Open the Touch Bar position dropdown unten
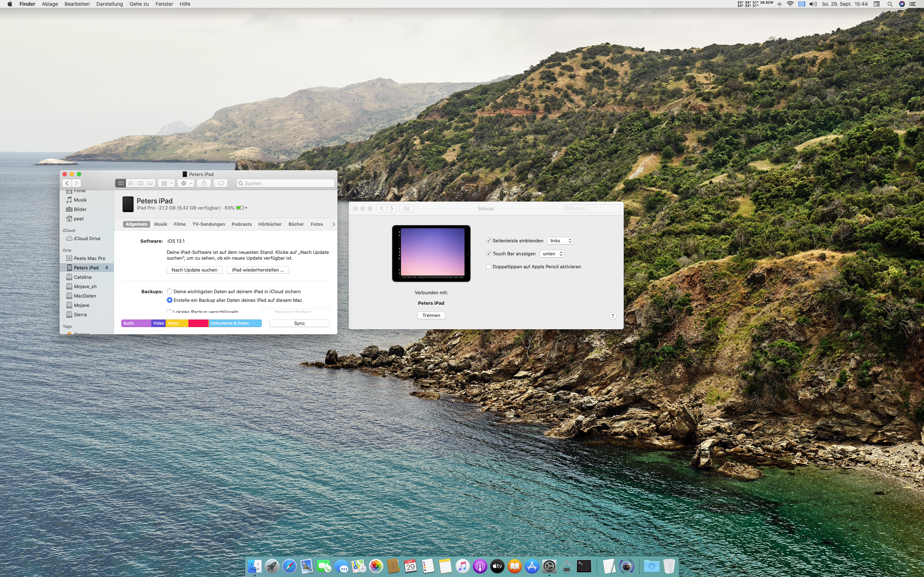 [552, 254]
